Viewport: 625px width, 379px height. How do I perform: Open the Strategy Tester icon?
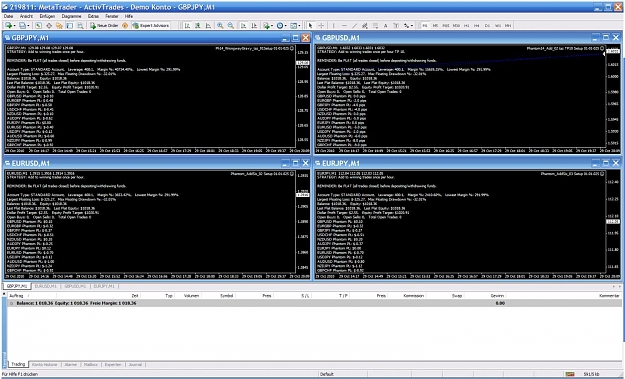pos(80,26)
